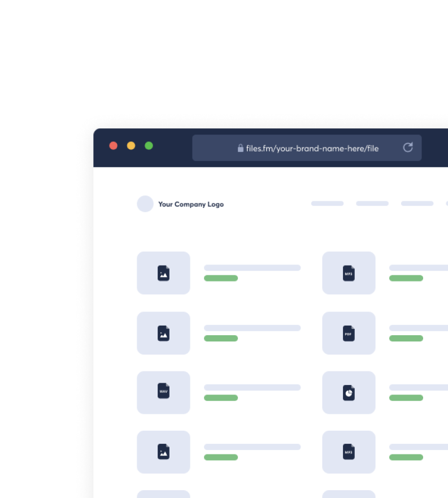Open the MP3 file in the first row
The height and width of the screenshot is (498, 448).
(349, 273)
